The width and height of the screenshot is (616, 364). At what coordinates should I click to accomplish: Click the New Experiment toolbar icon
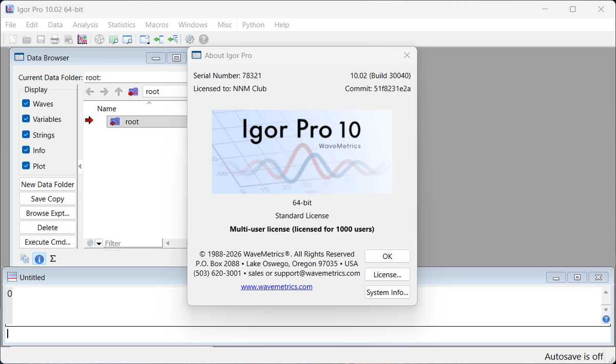pyautogui.click(x=13, y=39)
